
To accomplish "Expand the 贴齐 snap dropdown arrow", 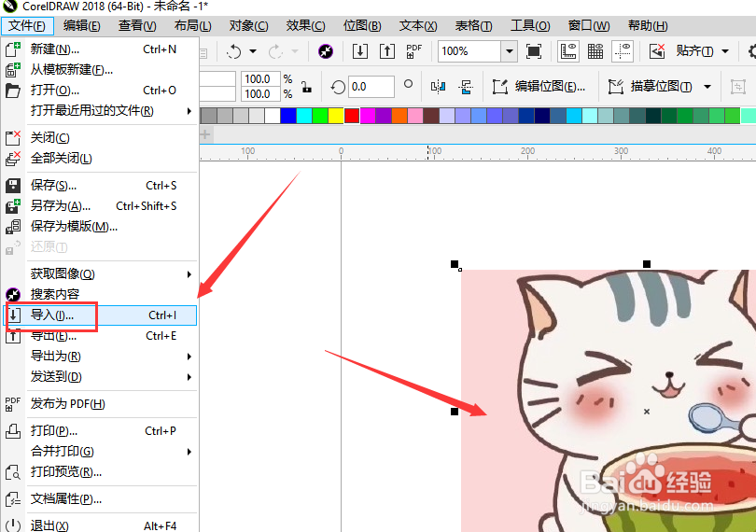I will click(725, 51).
